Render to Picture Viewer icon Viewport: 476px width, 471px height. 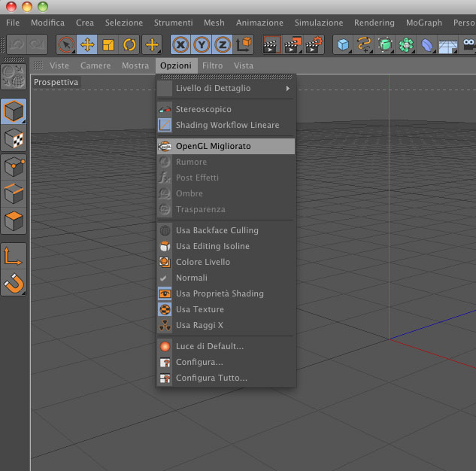pyautogui.click(x=293, y=44)
